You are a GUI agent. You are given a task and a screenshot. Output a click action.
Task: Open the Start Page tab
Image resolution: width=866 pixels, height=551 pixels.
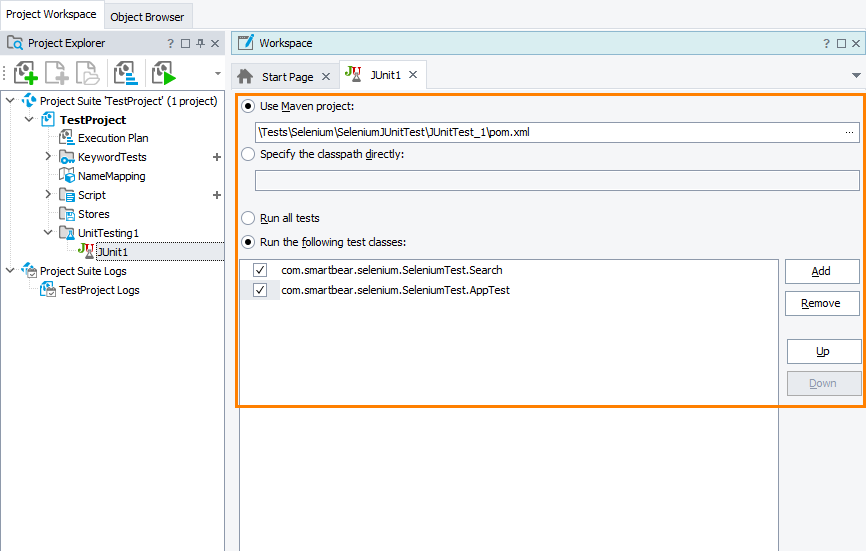coord(287,77)
